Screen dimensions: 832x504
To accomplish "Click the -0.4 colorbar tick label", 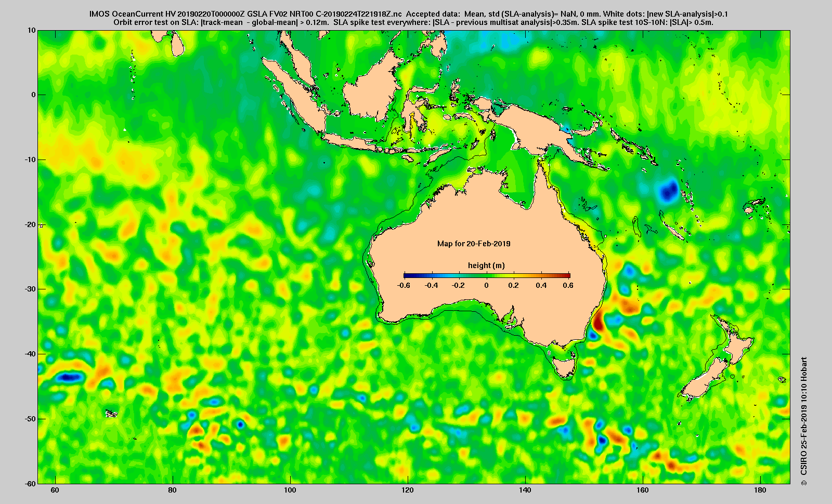I will click(431, 285).
